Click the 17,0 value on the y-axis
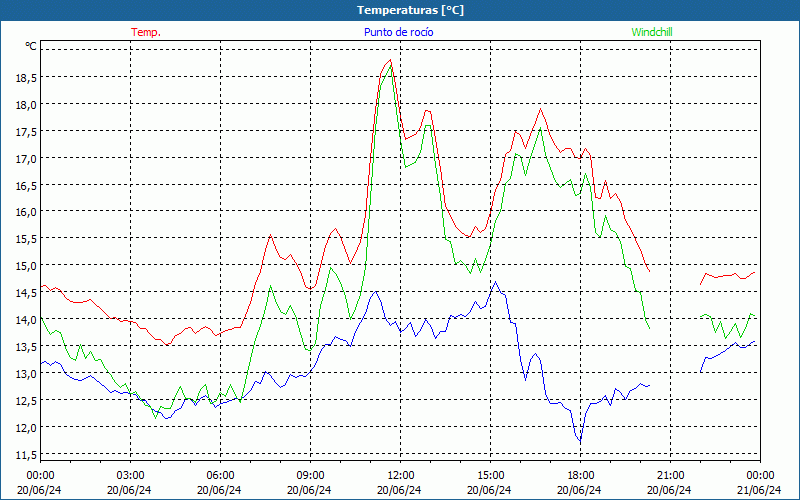Viewport: 800px width, 500px height. [26, 159]
